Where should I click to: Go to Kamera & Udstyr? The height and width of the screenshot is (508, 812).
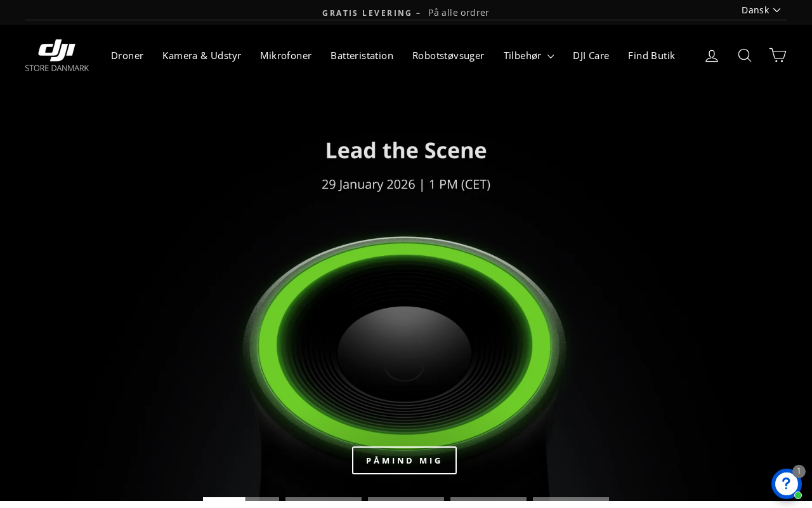point(202,56)
